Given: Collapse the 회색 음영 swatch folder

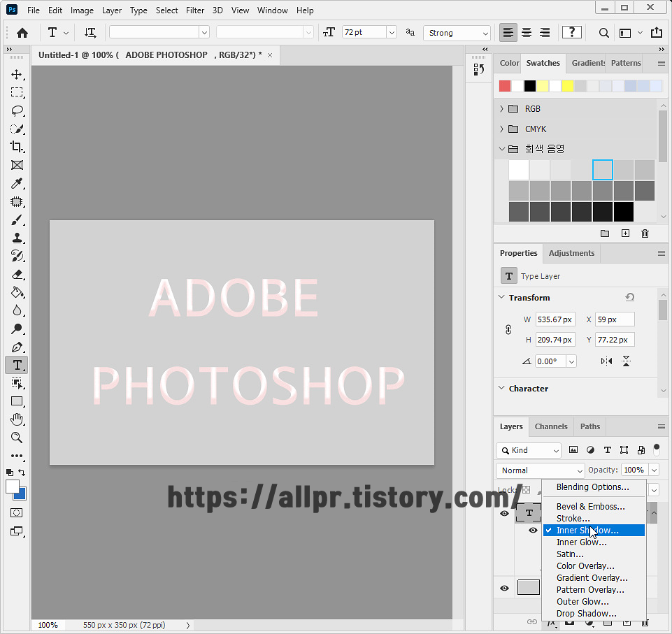Looking at the screenshot, I should (501, 149).
